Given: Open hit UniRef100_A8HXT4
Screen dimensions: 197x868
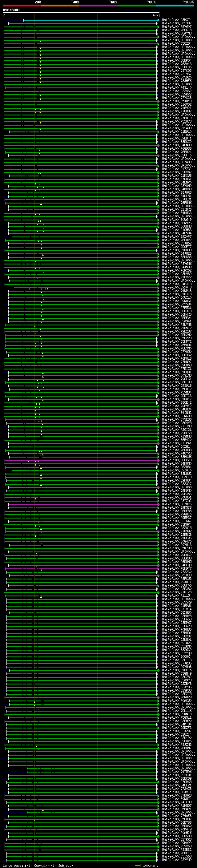Looking at the screenshot, I should tap(177, 20).
